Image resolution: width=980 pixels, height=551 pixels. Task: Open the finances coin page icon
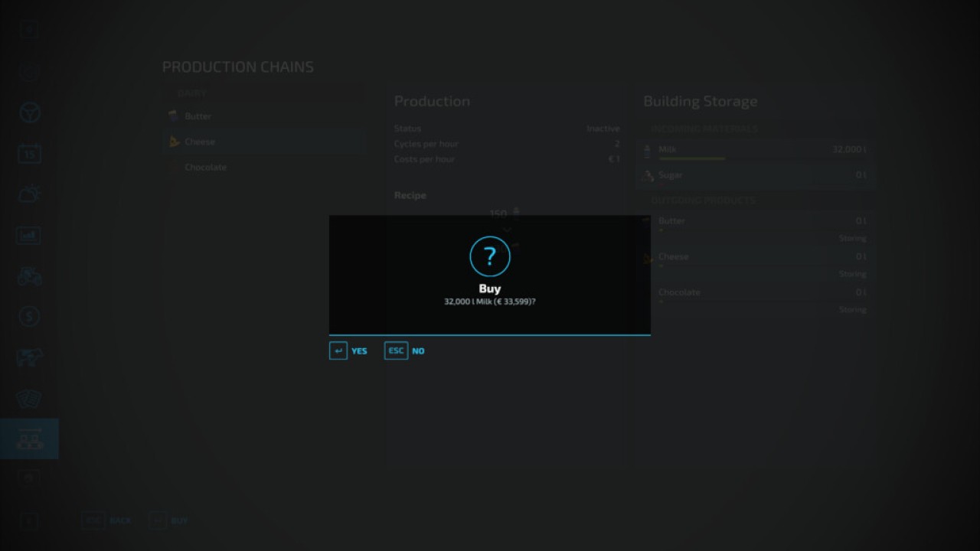[29, 317]
